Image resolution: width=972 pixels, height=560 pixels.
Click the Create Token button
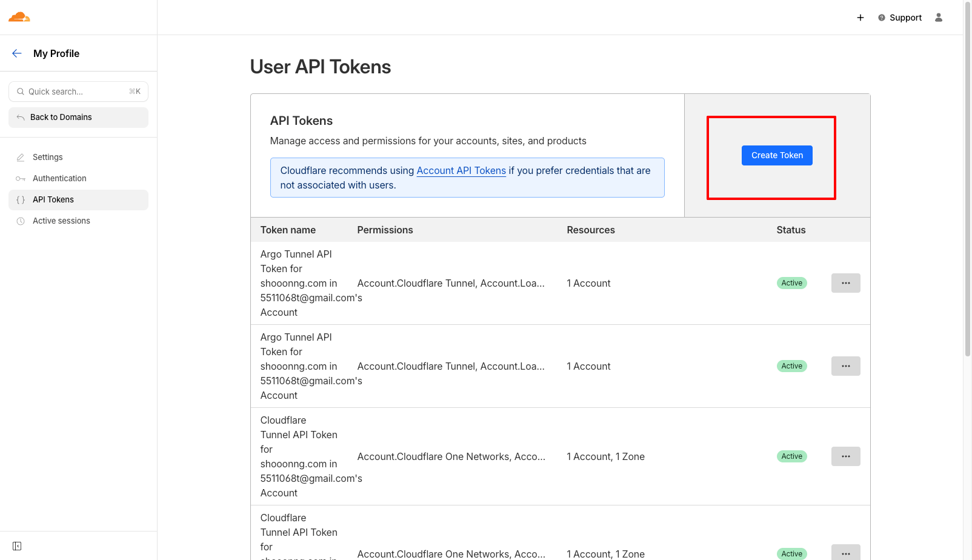(x=777, y=155)
